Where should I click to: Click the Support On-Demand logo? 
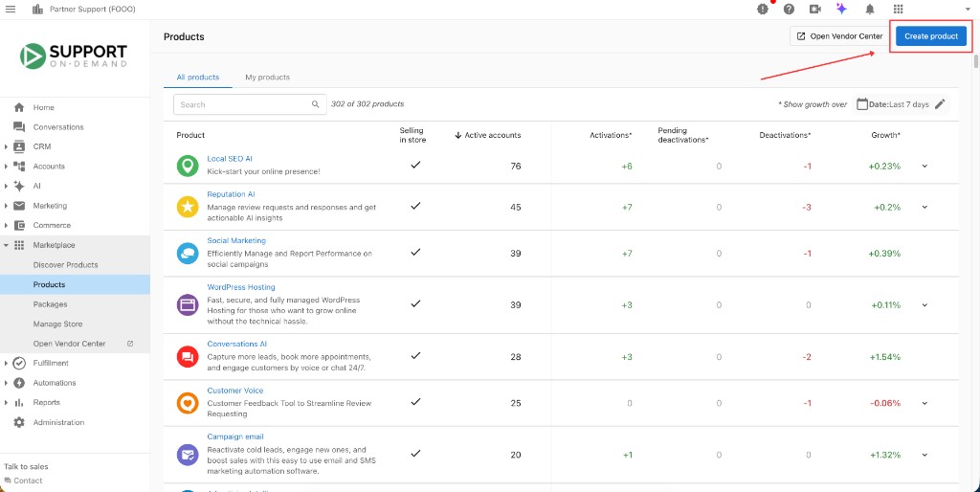74,56
